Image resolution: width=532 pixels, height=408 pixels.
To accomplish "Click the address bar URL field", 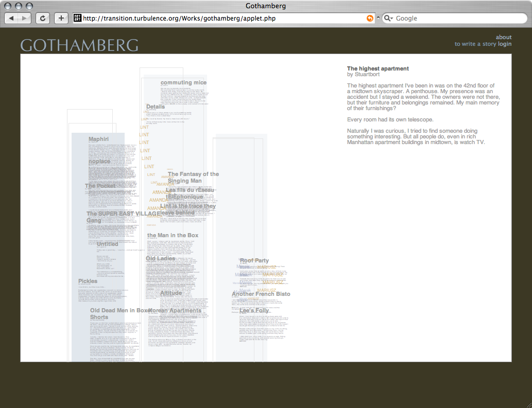I will coord(221,18).
